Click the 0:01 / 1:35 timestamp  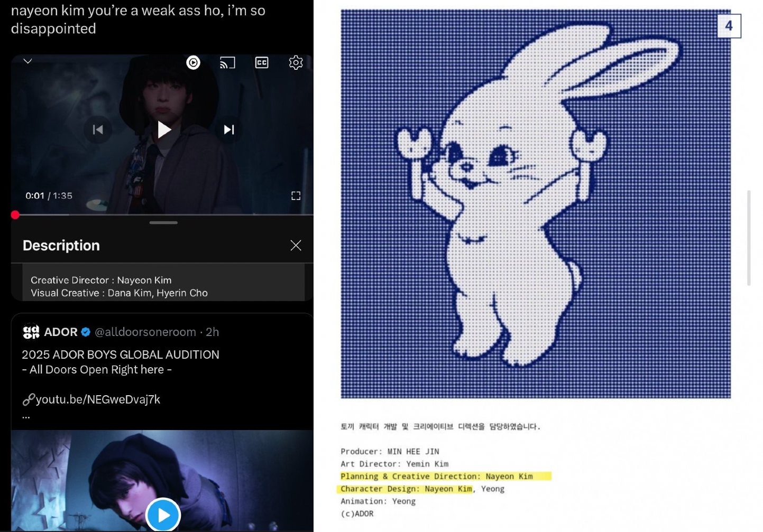(x=49, y=195)
